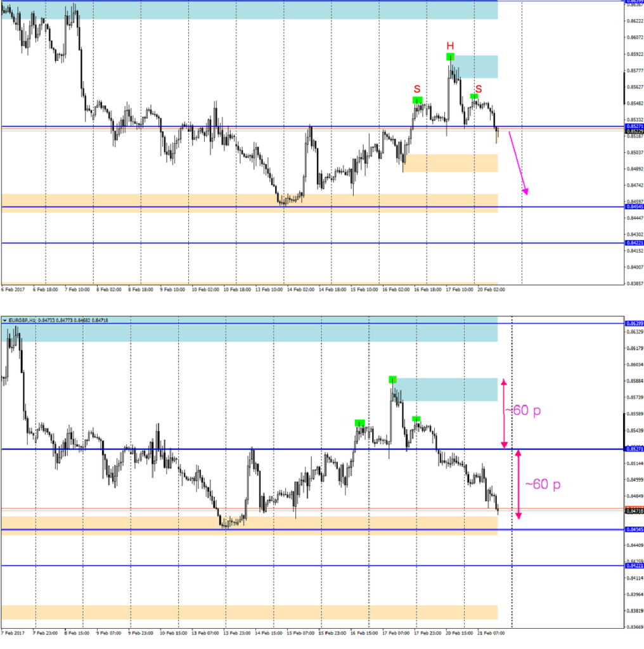The image size is (644, 649).
Task: Select the 0.84545 level label in the lower chart
Action: tap(634, 529)
